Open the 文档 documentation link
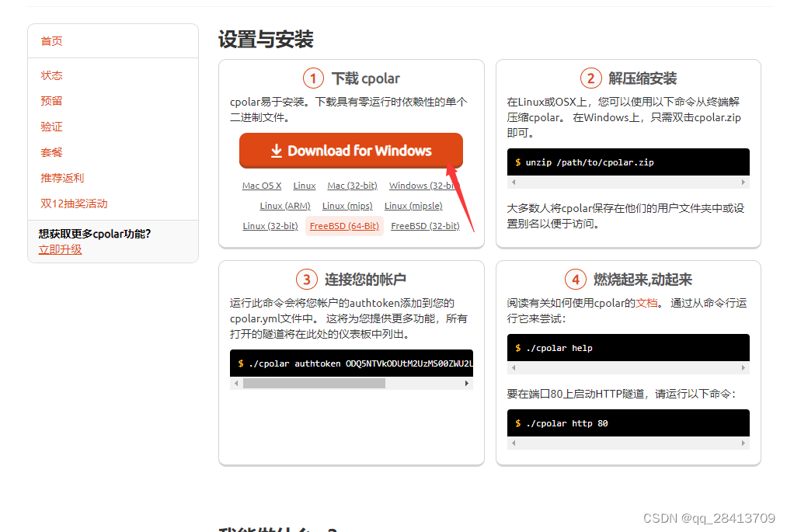 click(x=646, y=303)
